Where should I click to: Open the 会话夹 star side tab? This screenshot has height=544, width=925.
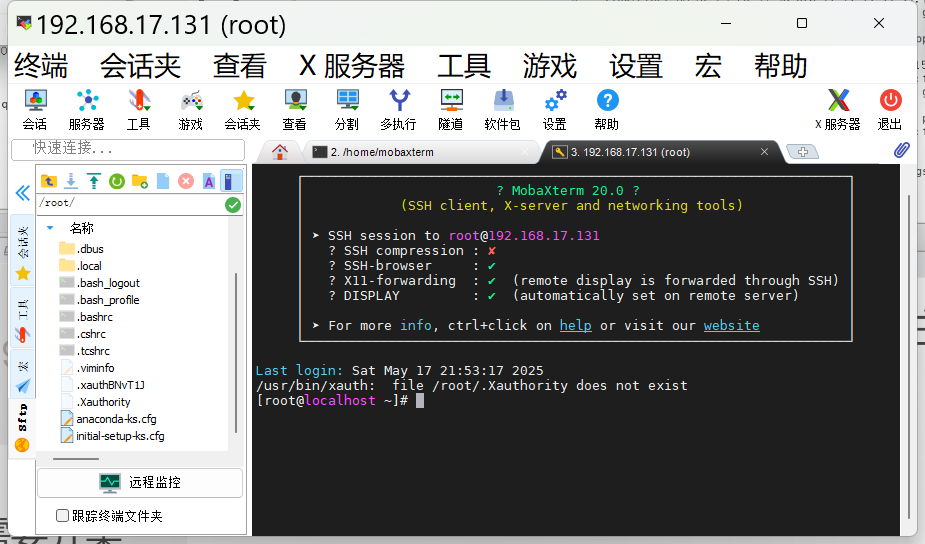[x=22, y=252]
